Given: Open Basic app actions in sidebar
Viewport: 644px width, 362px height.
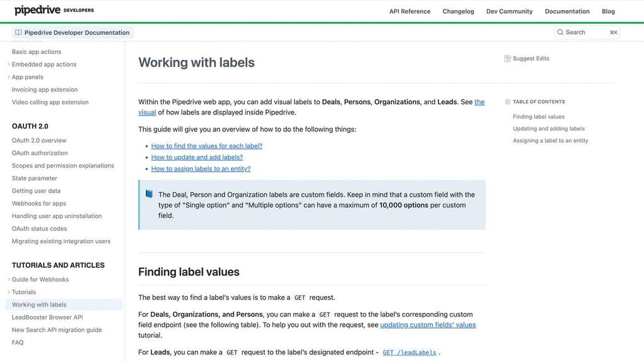Looking at the screenshot, I should 36,52.
